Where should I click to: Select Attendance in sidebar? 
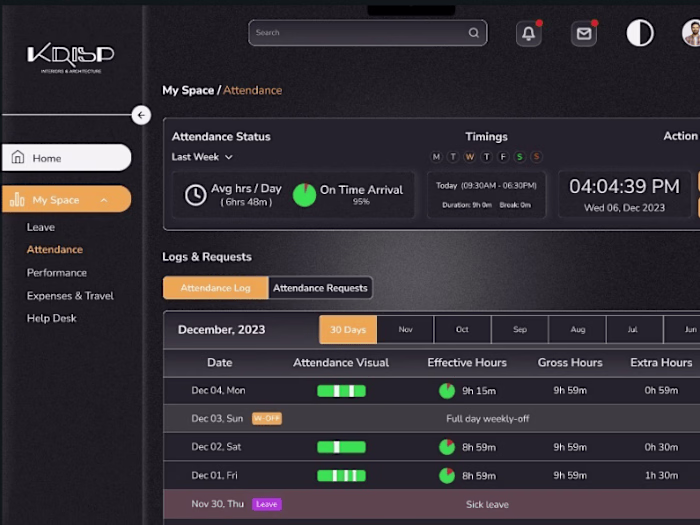54,250
